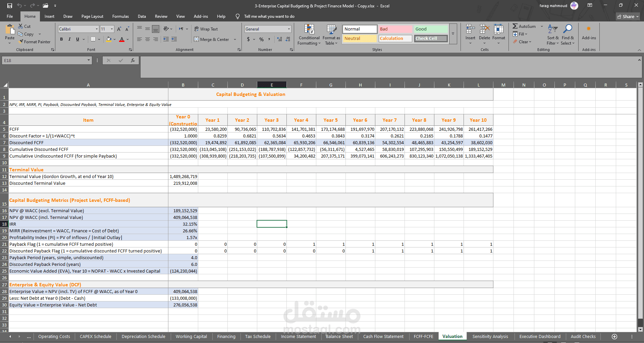Toggle Align Left horizontal alignment

click(140, 39)
